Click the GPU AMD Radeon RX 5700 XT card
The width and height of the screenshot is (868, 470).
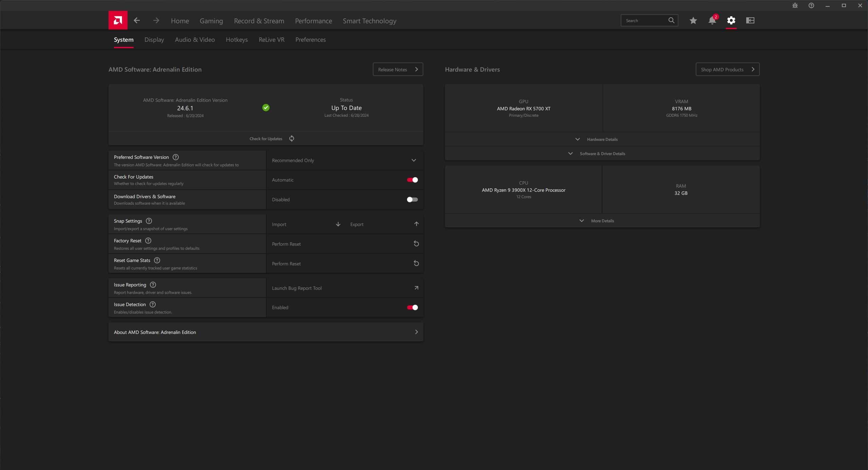[523, 108]
